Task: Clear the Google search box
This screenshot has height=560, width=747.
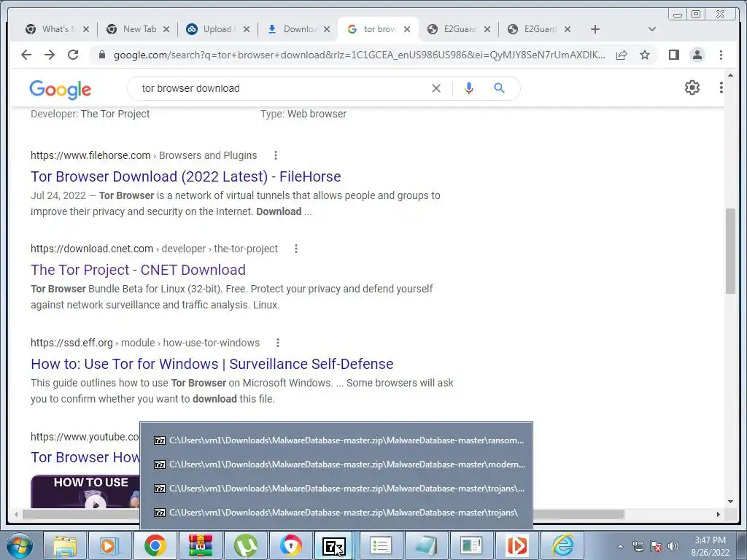Action: pyautogui.click(x=436, y=88)
